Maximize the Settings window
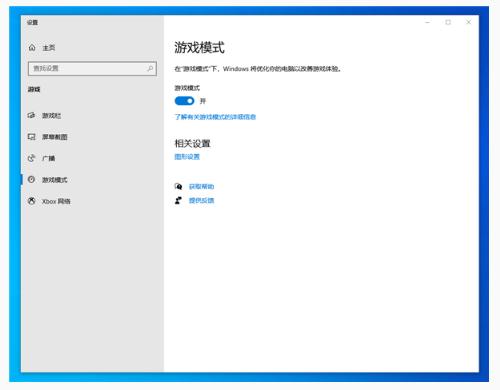Viewport: 500px width, 390px height. (448, 22)
